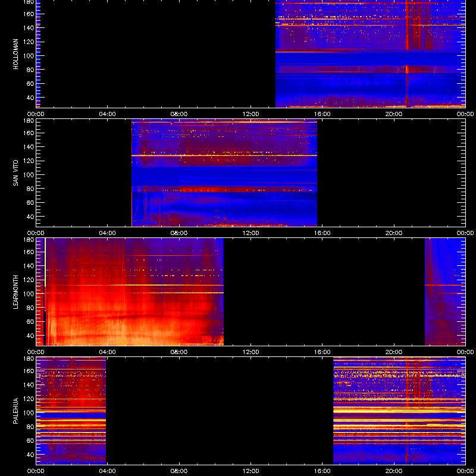Pick frequency 160 on Learmonth axis
Image resolution: width=476 pixels, height=476 pixels.
30,252
